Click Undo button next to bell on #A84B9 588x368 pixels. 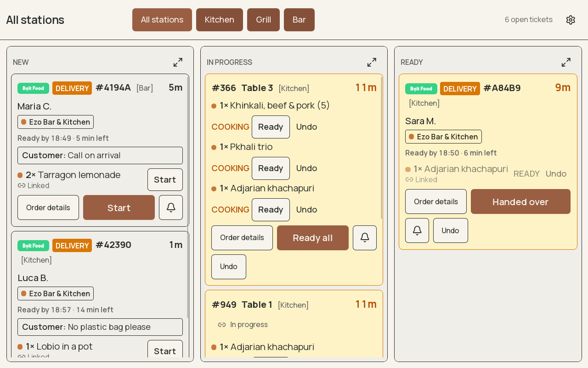pyautogui.click(x=451, y=230)
